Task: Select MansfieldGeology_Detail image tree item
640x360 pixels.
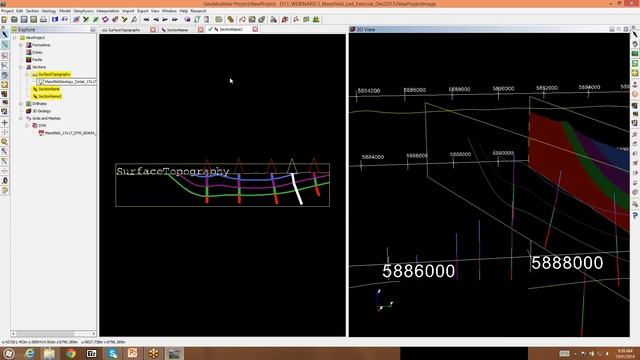Action: coord(67,82)
